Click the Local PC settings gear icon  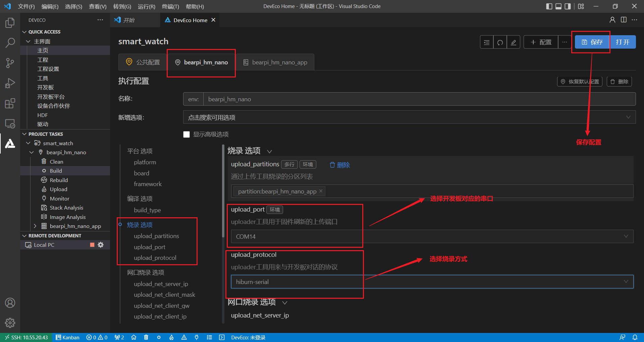(x=101, y=245)
